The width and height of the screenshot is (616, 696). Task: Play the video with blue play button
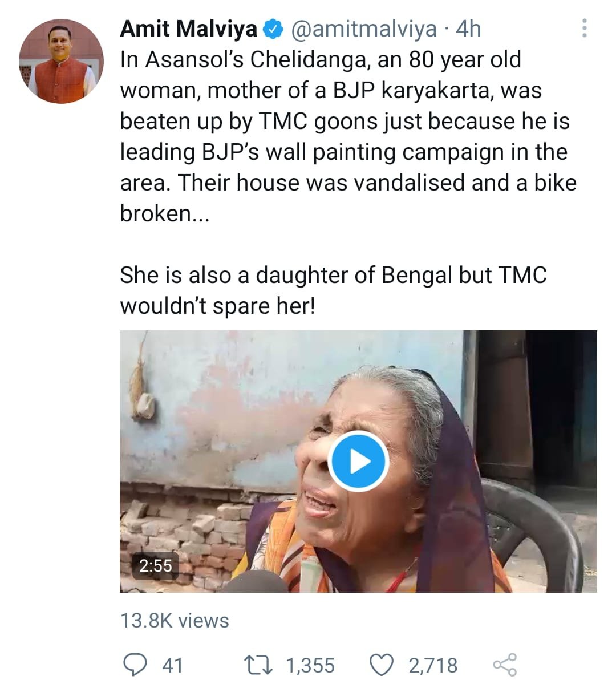pyautogui.click(x=358, y=462)
